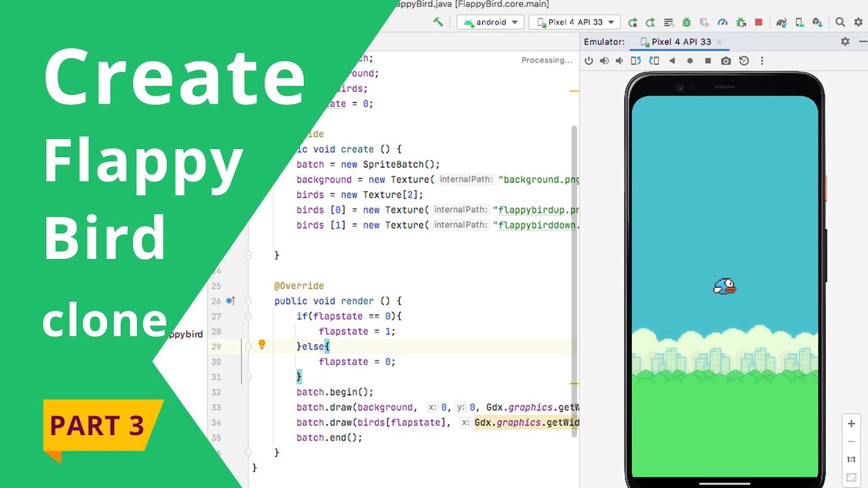Click the emulator zoom to fit button
The height and width of the screenshot is (488, 868).
pyautogui.click(x=851, y=478)
